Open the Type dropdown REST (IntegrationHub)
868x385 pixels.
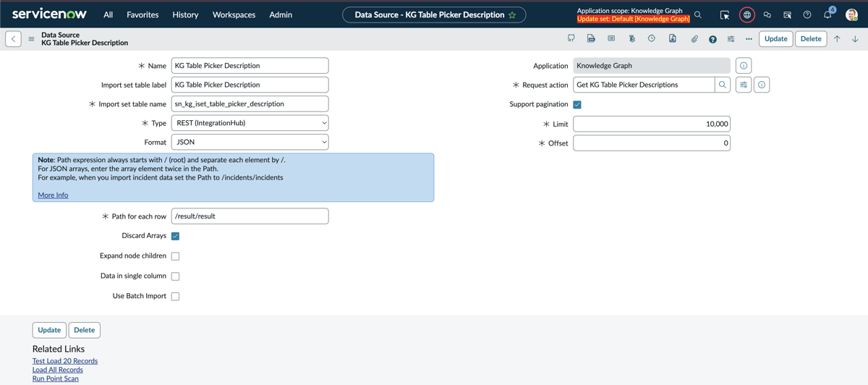click(250, 123)
